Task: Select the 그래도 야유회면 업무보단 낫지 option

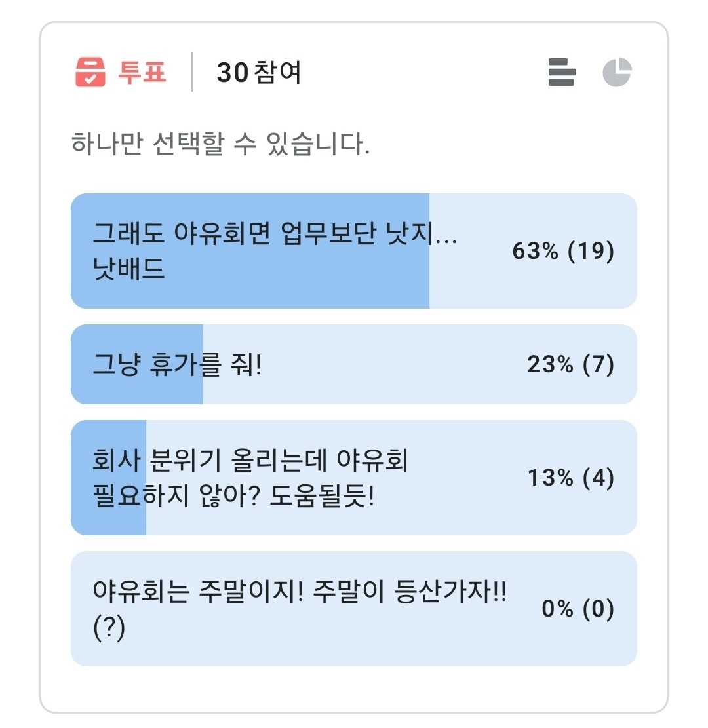Action: [x=275, y=235]
